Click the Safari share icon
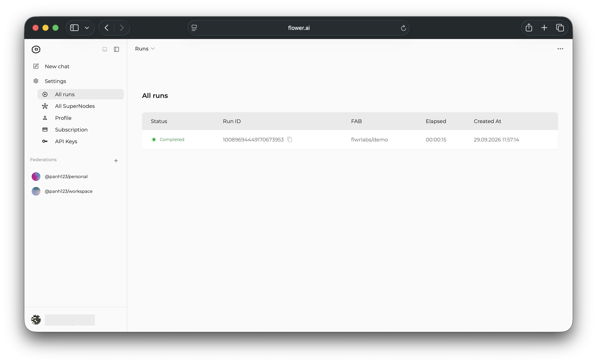This screenshot has width=597, height=364. 529,28
